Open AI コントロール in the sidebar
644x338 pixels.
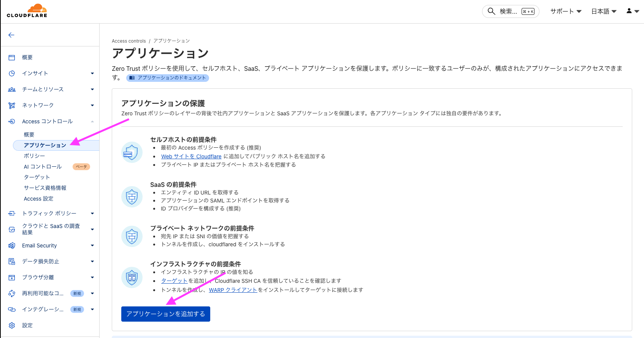coord(43,167)
